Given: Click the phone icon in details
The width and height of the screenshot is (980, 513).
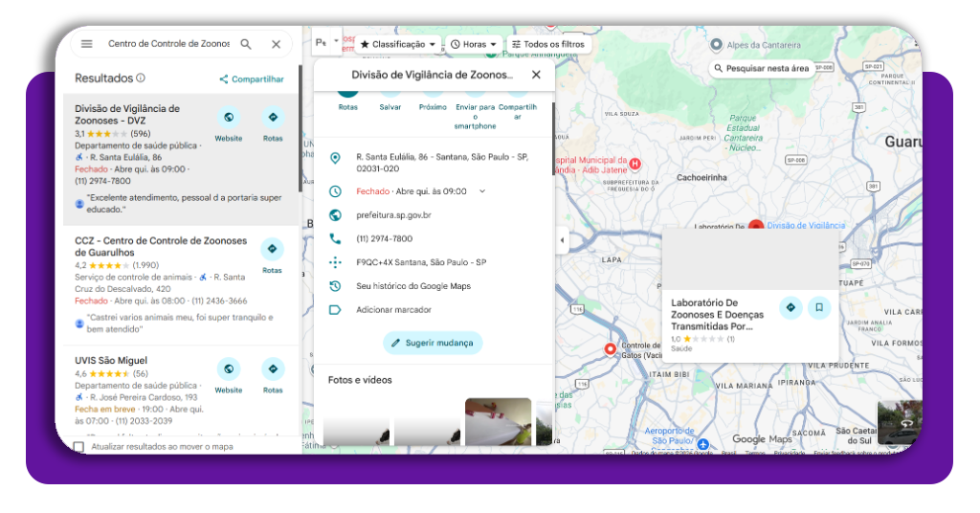Looking at the screenshot, I should click(x=335, y=238).
